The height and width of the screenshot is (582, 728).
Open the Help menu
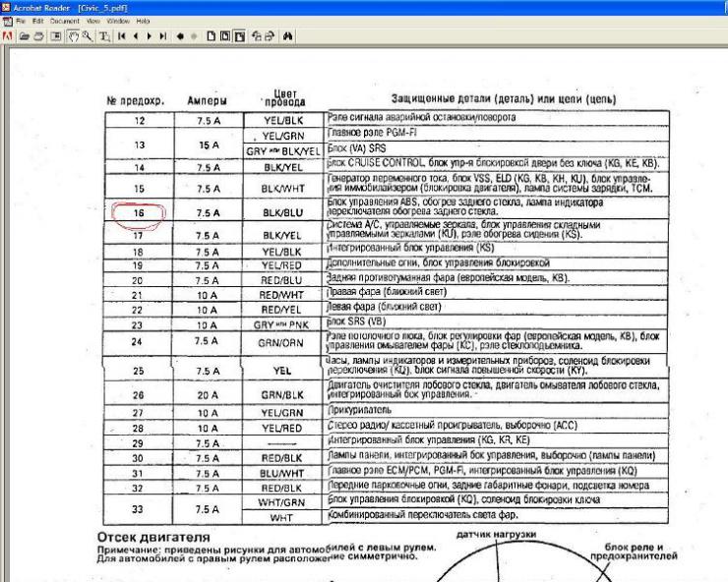pyautogui.click(x=143, y=22)
